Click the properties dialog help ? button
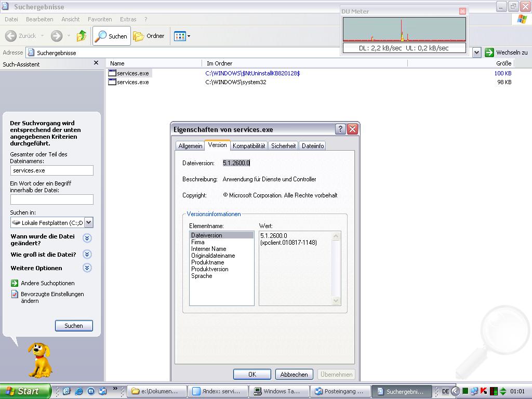Image resolution: width=532 pixels, height=399 pixels. 340,129
